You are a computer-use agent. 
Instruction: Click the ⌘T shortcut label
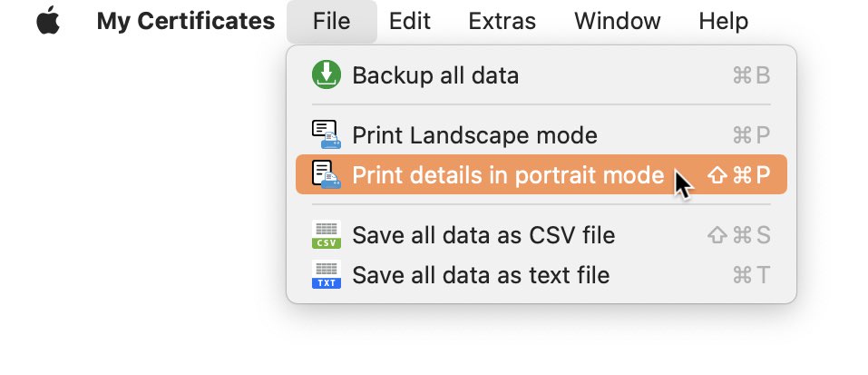click(x=751, y=275)
